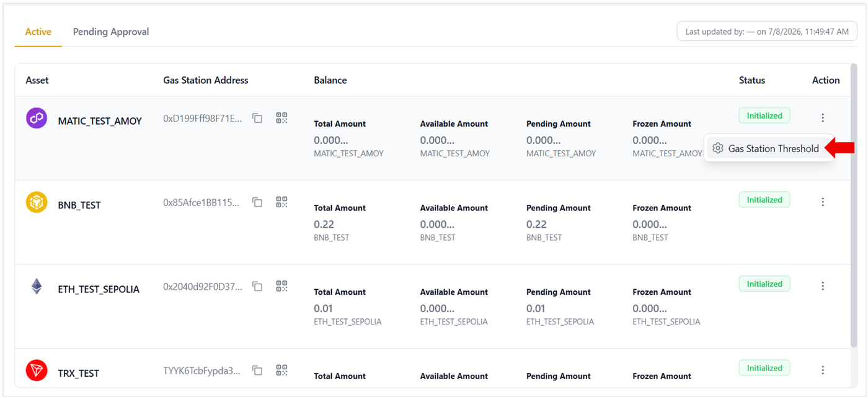This screenshot has height=399, width=868.
Task: Click the Gas Station Address column header
Action: [x=206, y=80]
